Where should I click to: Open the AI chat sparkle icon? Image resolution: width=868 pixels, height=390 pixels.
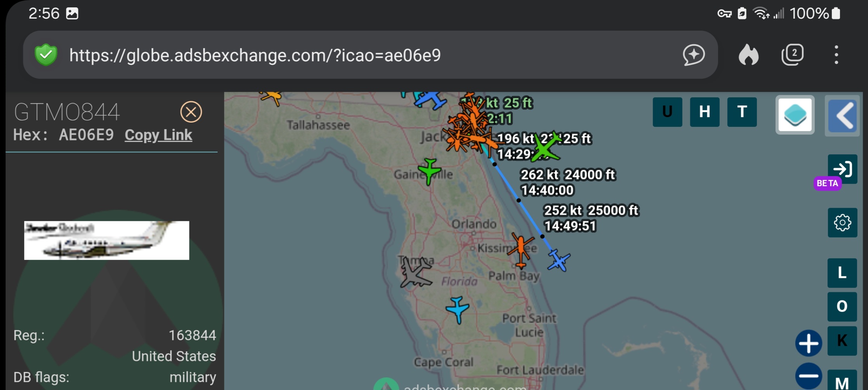694,55
